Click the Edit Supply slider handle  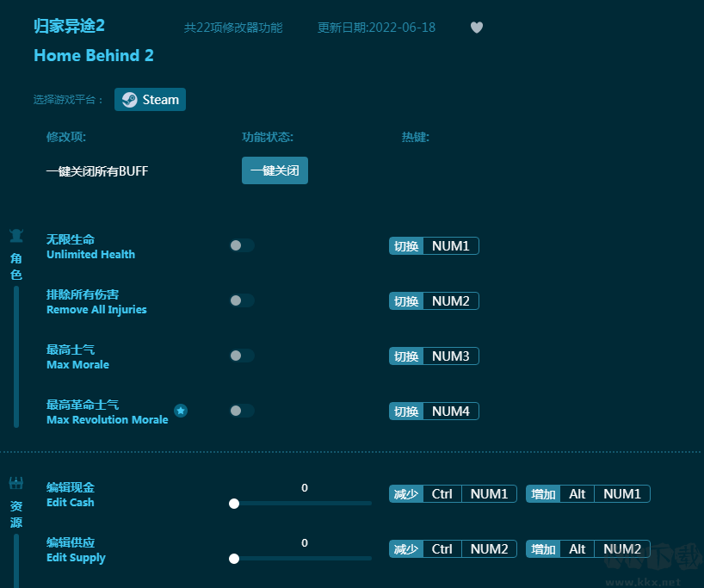234,559
